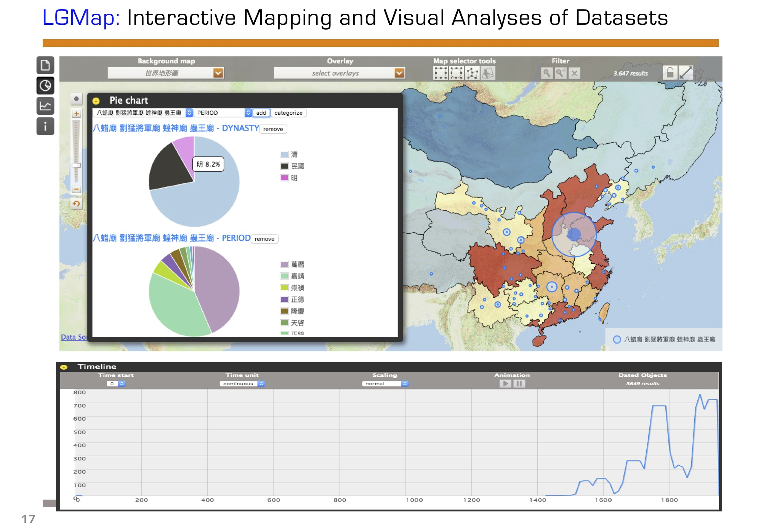Screen dimensions: 761x532
Task: Play the timeline animation
Action: pos(505,383)
